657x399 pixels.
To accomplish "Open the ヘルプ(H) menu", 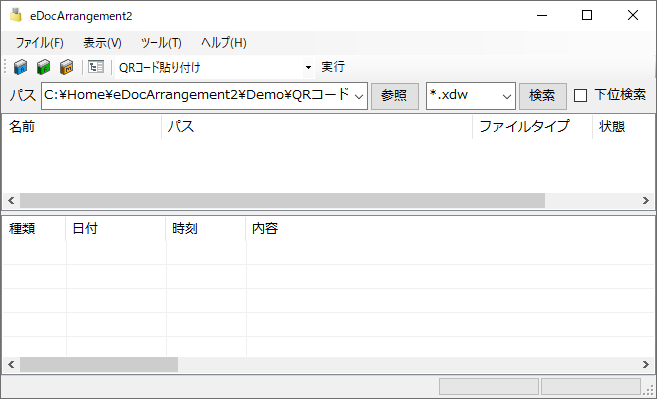I will pyautogui.click(x=224, y=43).
